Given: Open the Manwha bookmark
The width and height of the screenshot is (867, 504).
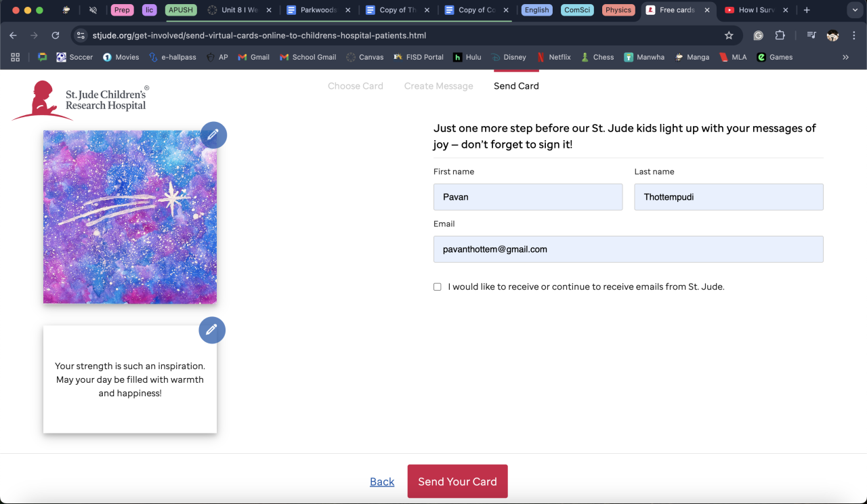Looking at the screenshot, I should point(644,57).
